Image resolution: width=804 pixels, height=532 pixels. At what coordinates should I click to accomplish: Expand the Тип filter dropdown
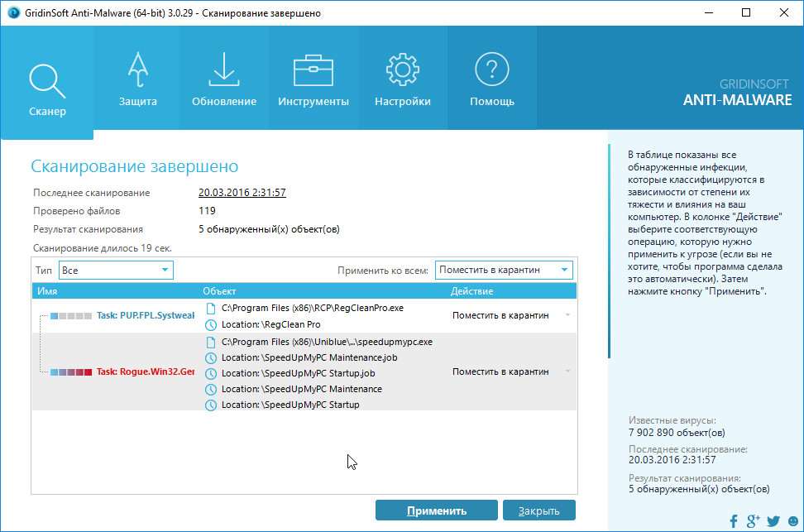(x=116, y=271)
